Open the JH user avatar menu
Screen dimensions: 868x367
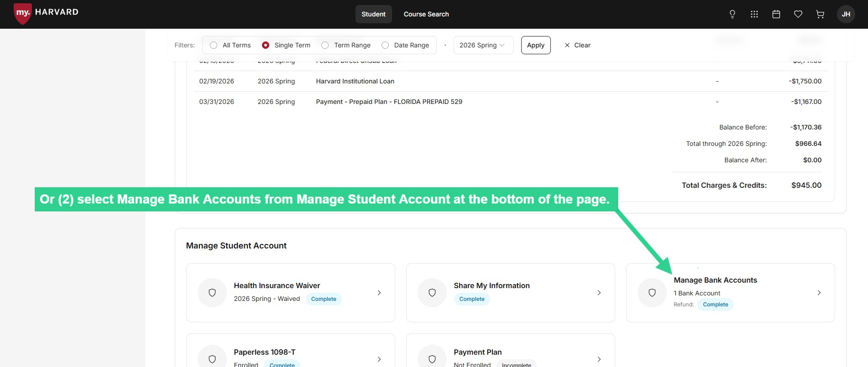coord(846,14)
